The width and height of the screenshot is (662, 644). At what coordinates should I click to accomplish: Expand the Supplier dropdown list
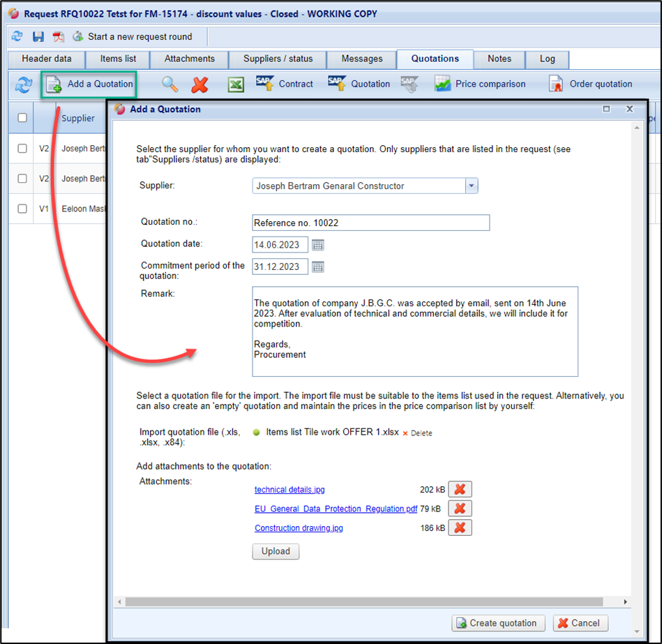click(471, 186)
